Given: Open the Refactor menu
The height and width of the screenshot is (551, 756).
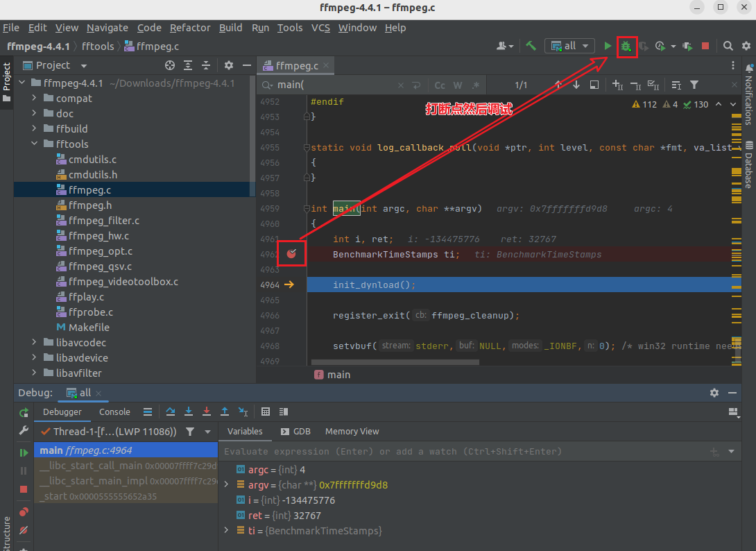Looking at the screenshot, I should [190, 28].
